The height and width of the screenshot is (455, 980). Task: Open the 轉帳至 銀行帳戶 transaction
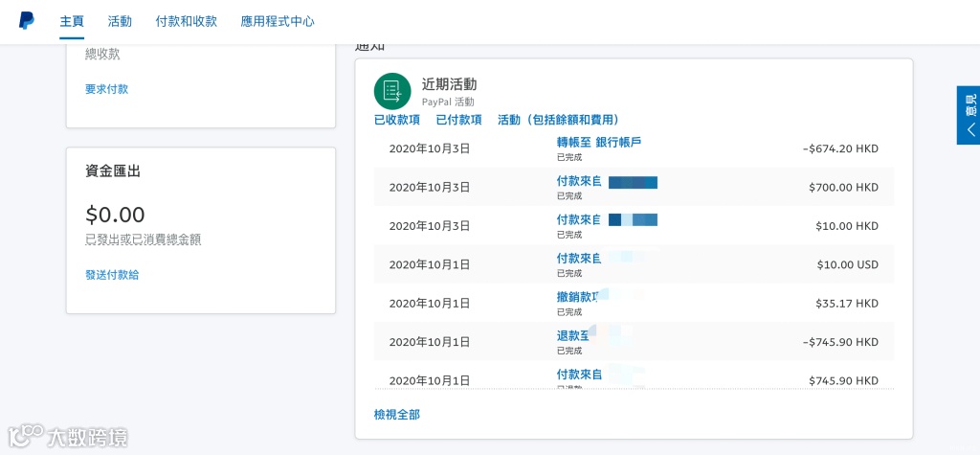[599, 143]
